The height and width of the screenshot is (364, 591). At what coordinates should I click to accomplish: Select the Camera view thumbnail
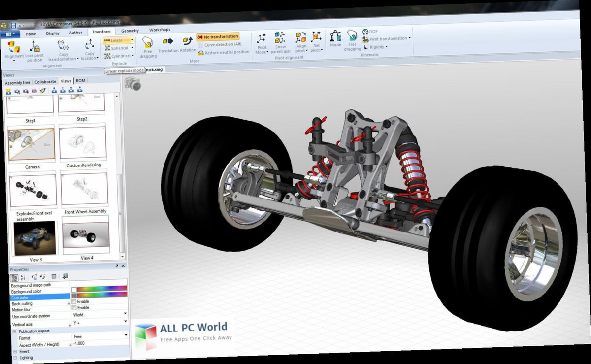[x=32, y=144]
